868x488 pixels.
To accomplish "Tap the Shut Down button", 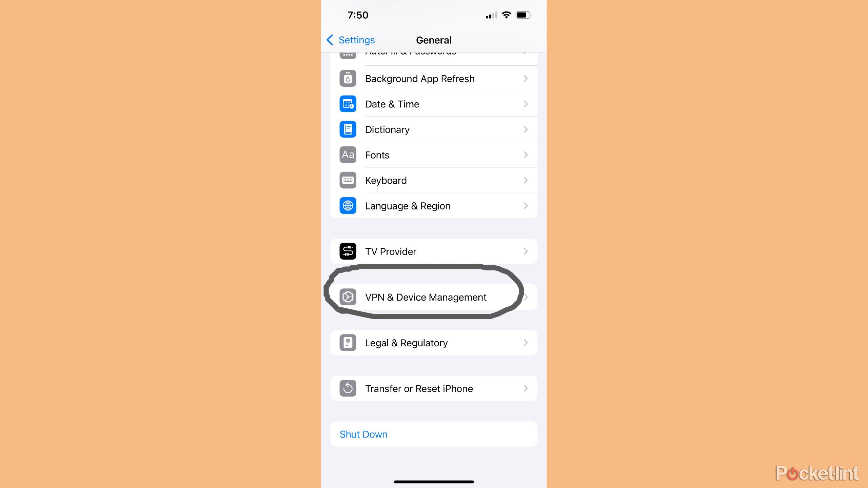I will 363,434.
